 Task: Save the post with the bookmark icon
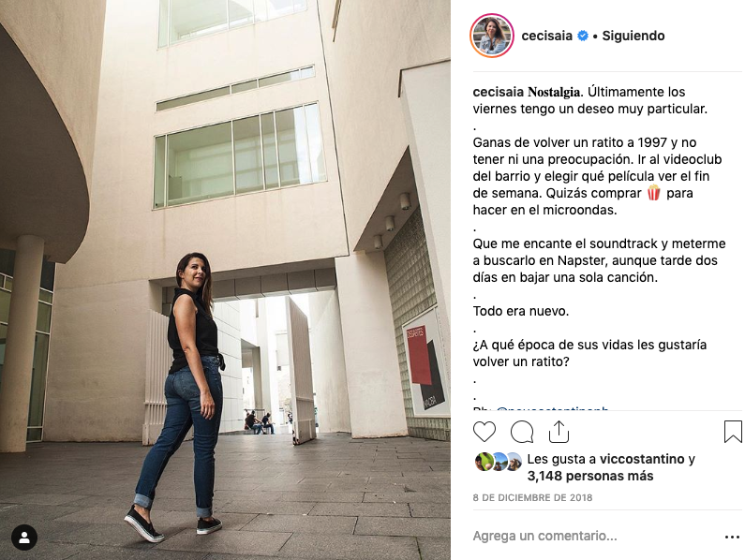click(733, 432)
